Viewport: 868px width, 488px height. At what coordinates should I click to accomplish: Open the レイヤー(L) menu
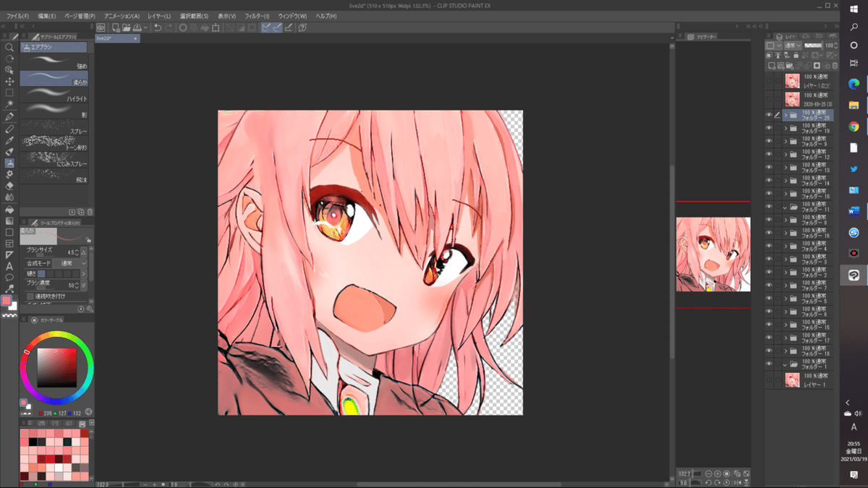159,16
